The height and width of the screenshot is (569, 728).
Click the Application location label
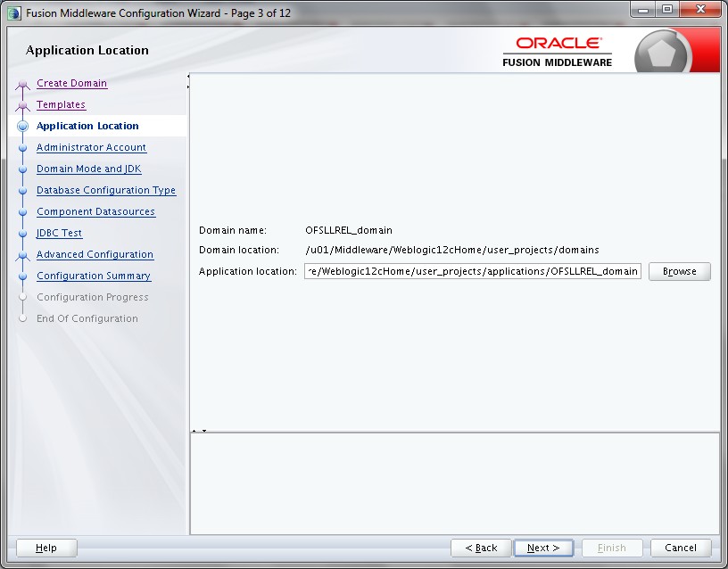(x=248, y=271)
